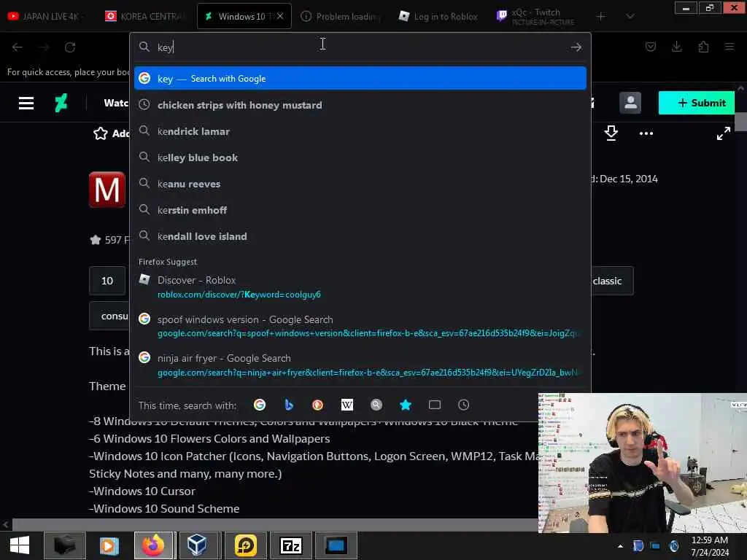The width and height of the screenshot is (747, 560).
Task: Open the yellow circular arrow taskbar app
Action: [x=245, y=545]
